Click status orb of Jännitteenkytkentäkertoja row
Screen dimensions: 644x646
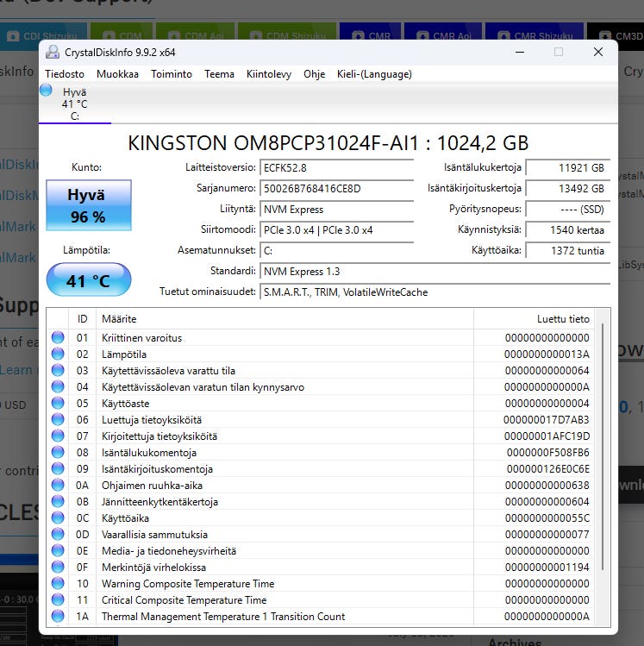[58, 501]
